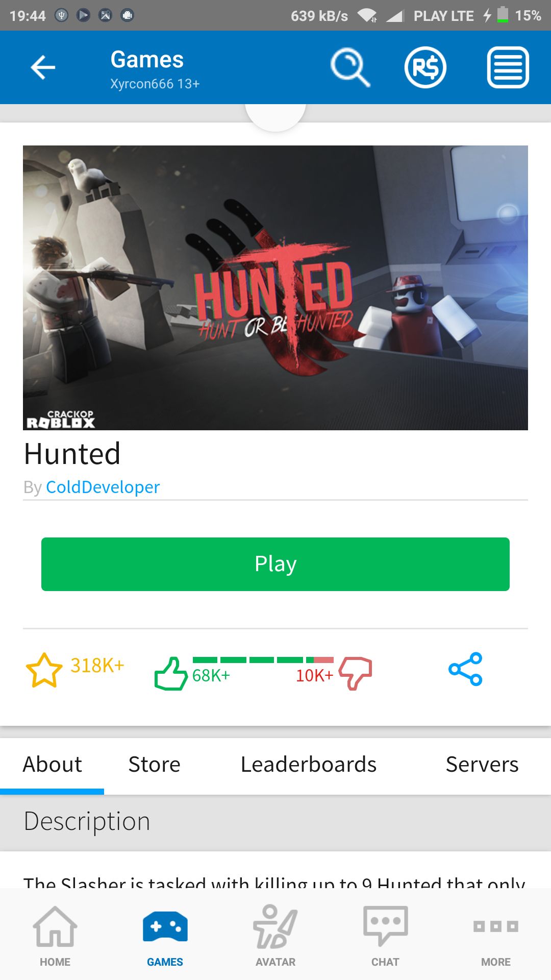Viewport: 551px width, 980px height.
Task: Switch to the Servers tab
Action: pos(482,764)
